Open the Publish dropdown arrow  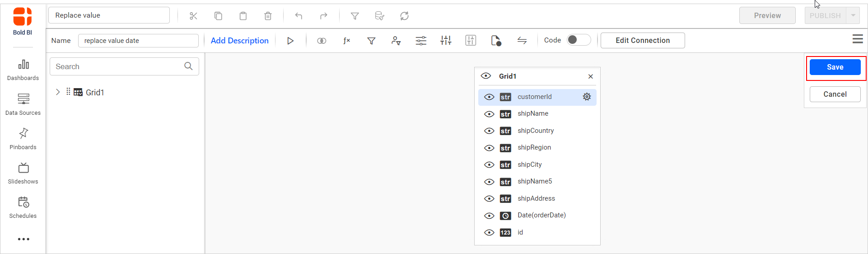click(x=853, y=15)
